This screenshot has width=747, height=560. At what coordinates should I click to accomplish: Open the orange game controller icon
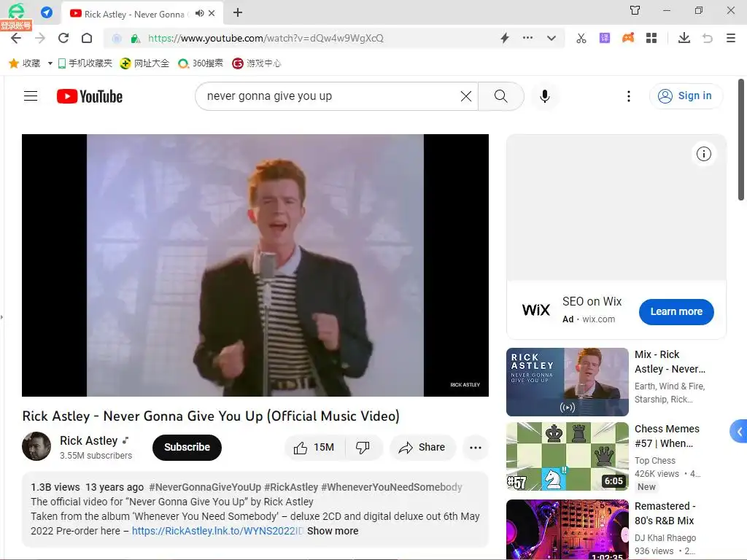628,38
